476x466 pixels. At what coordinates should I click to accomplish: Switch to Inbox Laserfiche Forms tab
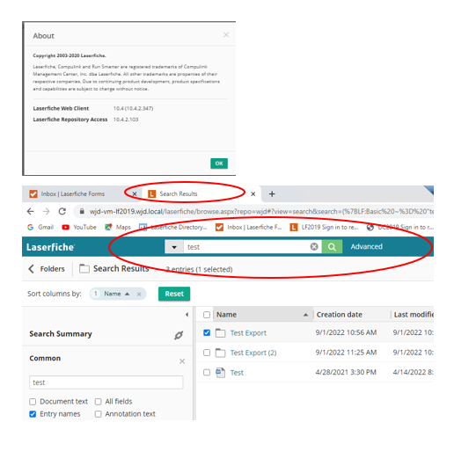pos(73,193)
